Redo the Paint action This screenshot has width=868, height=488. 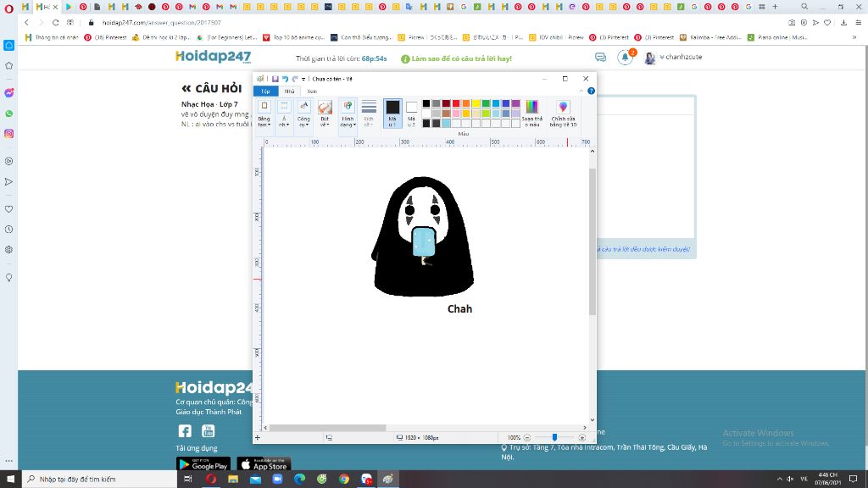pos(295,79)
